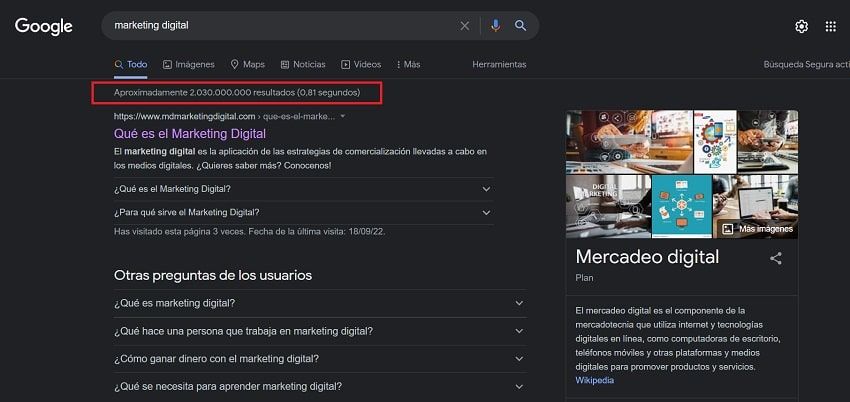
Task: Open the settings gear icon
Action: pyautogui.click(x=801, y=27)
